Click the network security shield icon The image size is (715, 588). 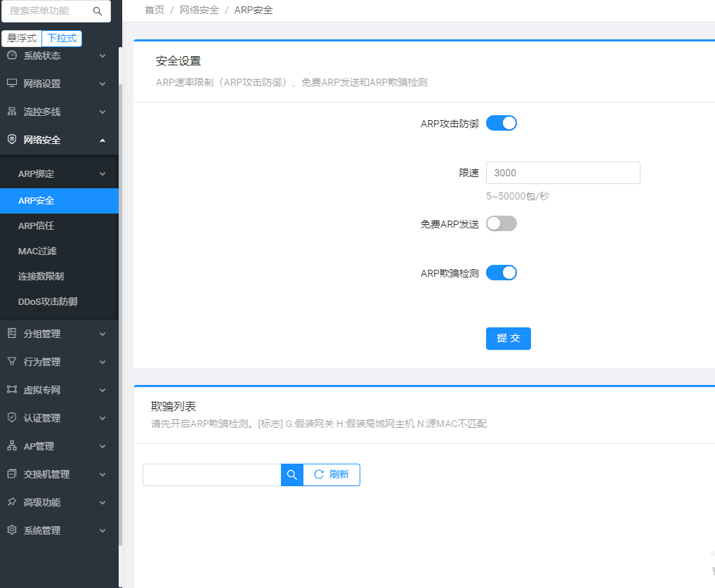pyautogui.click(x=12, y=139)
